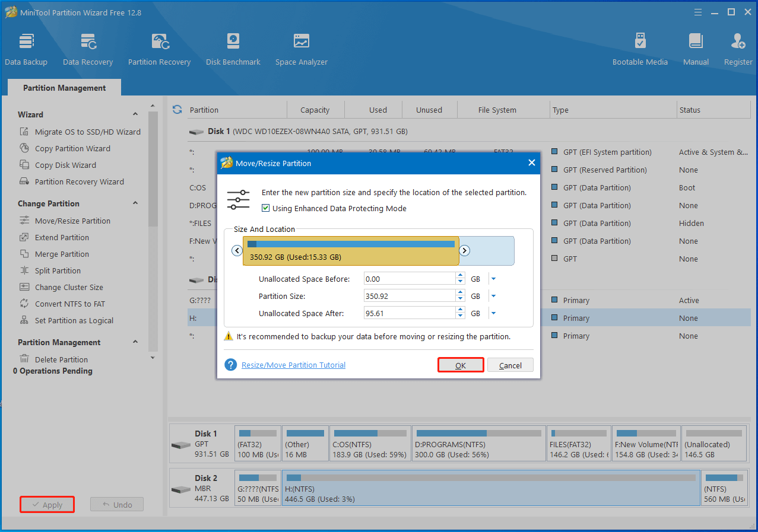Image resolution: width=758 pixels, height=532 pixels.
Task: Open the Manual icon
Action: [x=696, y=49]
